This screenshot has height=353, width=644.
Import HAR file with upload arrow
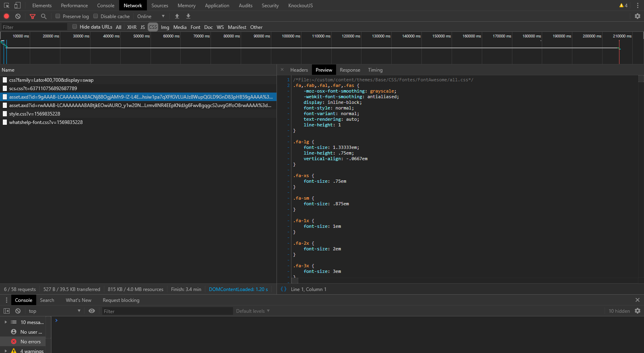(x=177, y=16)
